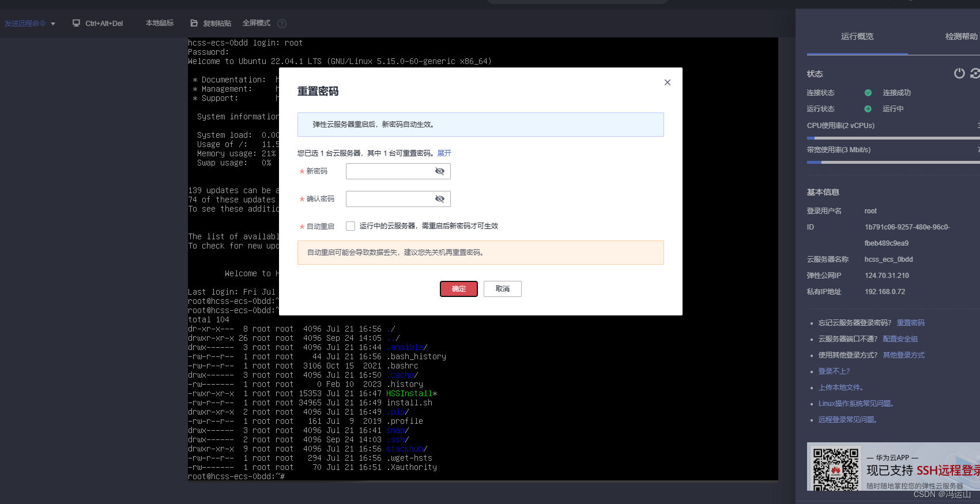Click the green check icon for 连接状态
Viewport: 980px width, 504px height.
(868, 93)
